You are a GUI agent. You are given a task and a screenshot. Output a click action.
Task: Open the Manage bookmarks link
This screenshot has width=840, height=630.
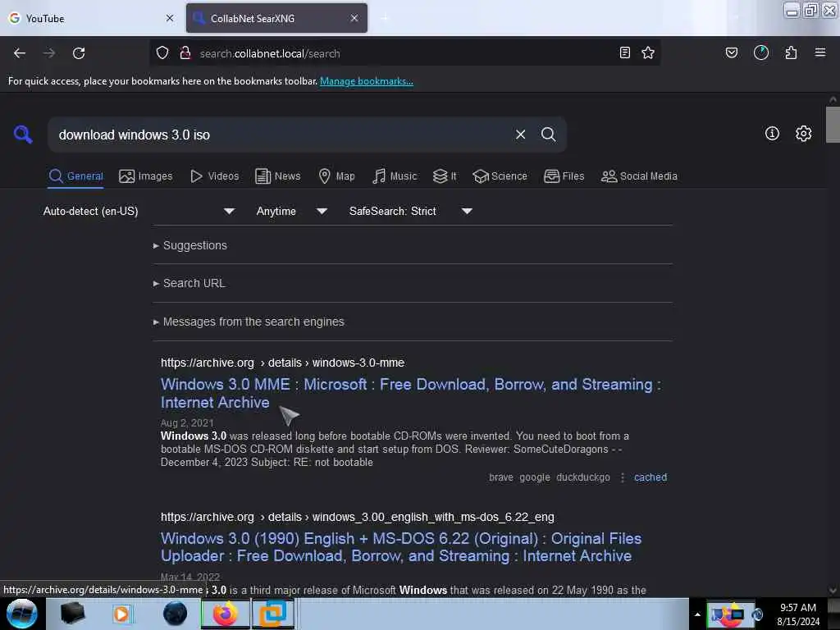pos(367,81)
